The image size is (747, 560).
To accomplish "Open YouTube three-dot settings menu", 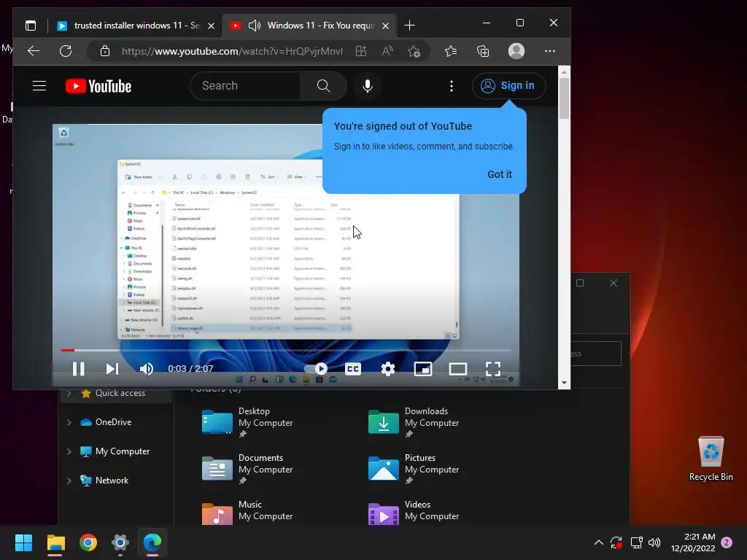I will (x=452, y=86).
